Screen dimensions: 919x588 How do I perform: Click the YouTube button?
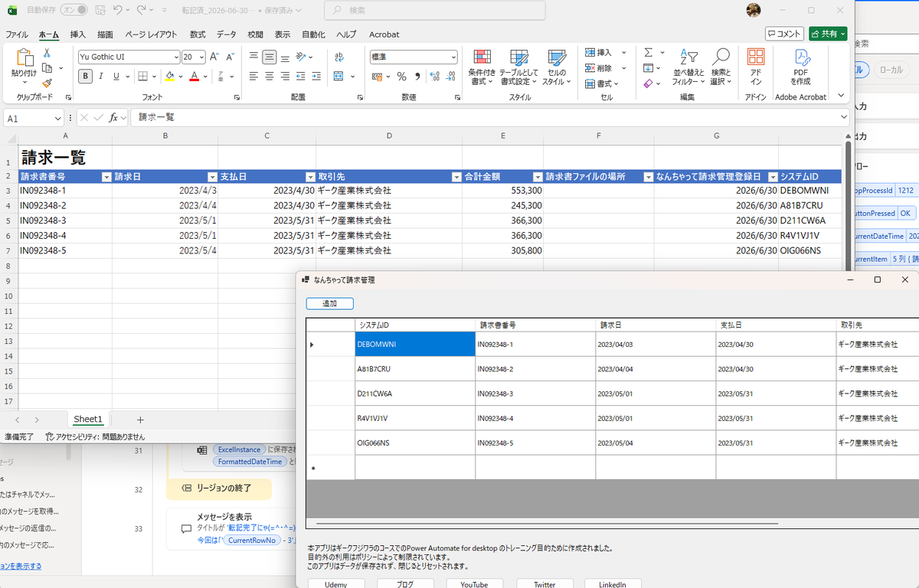(x=474, y=584)
